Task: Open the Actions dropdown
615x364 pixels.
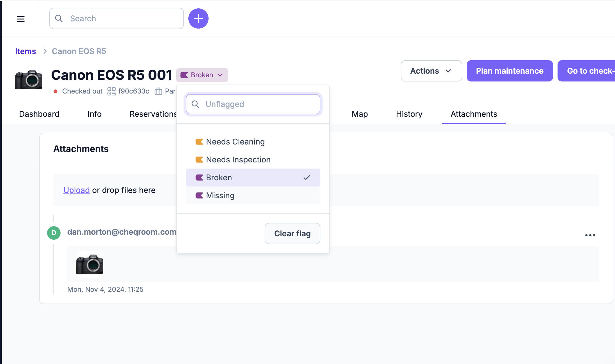Action: [x=431, y=71]
